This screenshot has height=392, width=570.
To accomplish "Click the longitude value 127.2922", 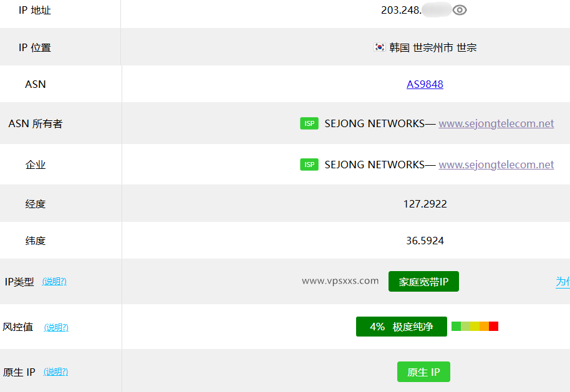I will (425, 203).
